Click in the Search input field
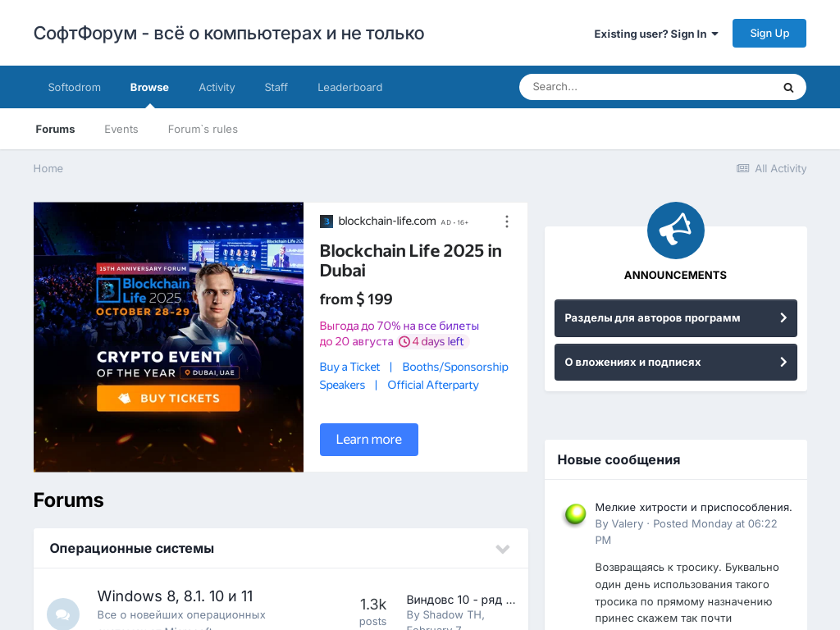The image size is (840, 630). 648,87
